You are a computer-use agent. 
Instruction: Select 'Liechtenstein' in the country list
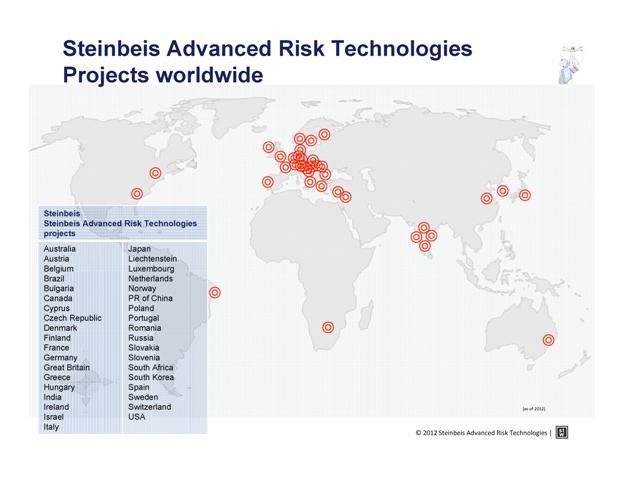pos(153,259)
